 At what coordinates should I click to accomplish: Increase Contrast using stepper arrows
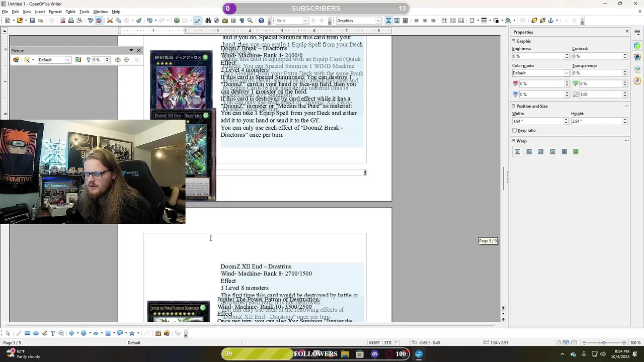625,55
